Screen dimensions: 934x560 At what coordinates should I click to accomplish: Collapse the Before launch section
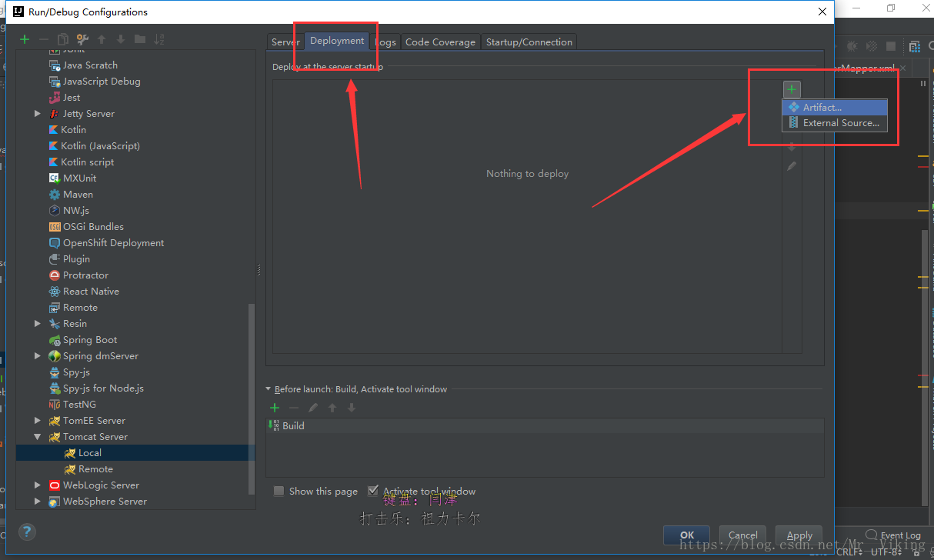click(269, 389)
